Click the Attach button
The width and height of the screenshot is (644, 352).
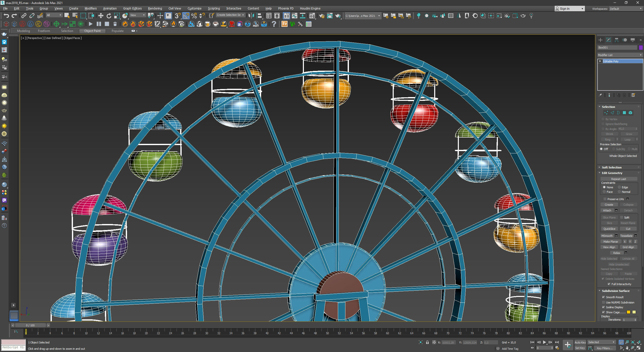click(607, 210)
